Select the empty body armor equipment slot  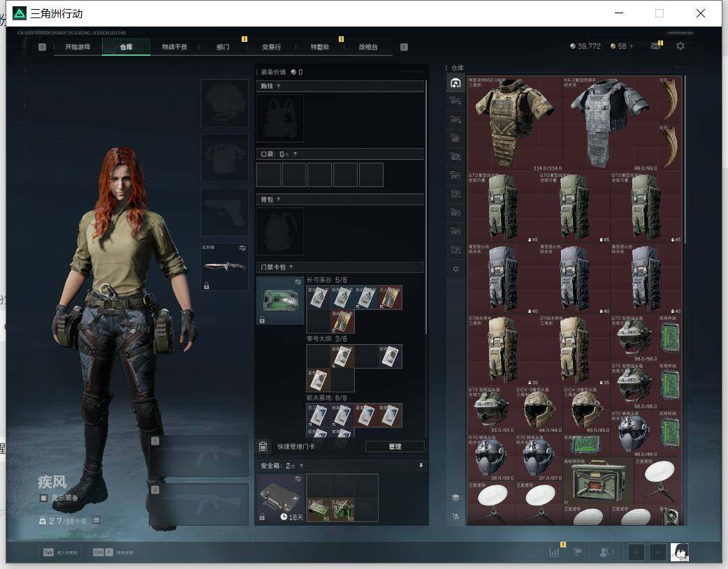pyautogui.click(x=224, y=158)
